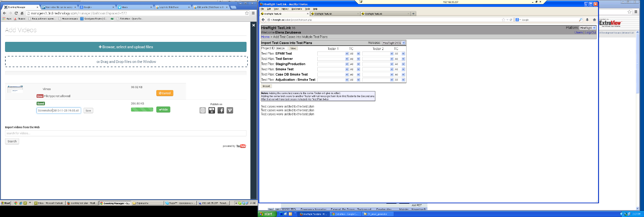Click Chrome reload page icon

[16, 13]
